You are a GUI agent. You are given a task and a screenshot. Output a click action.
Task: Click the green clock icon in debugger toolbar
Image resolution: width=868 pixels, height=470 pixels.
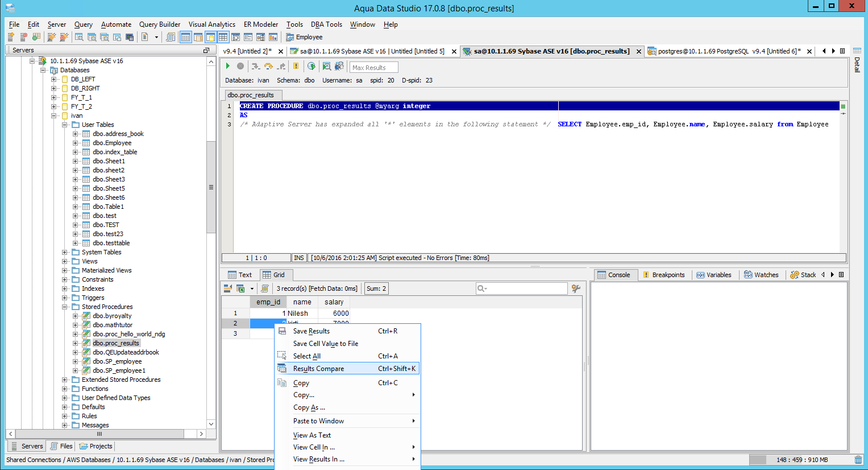click(312, 67)
